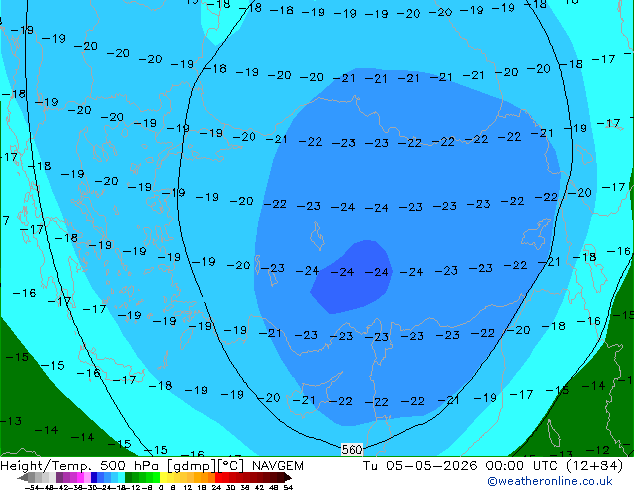Click the weatheronline.co.uk copyright link
634x490 pixels.
tap(550, 481)
